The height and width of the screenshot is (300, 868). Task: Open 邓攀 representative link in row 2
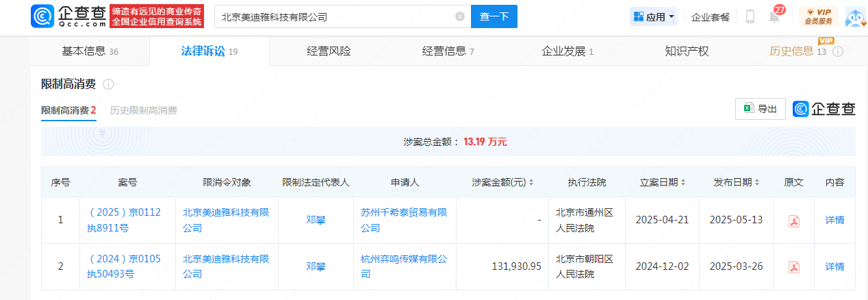[316, 266]
